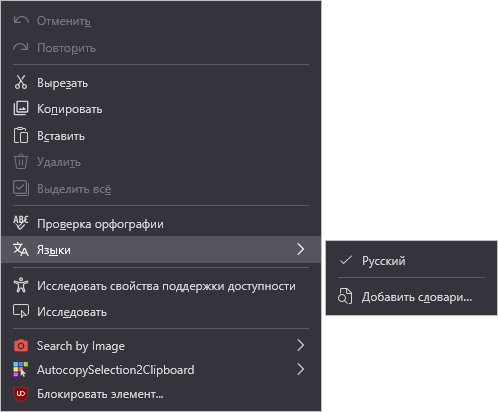Click the uBlock Origin shield icon
The height and width of the screenshot is (412, 498).
(21, 394)
